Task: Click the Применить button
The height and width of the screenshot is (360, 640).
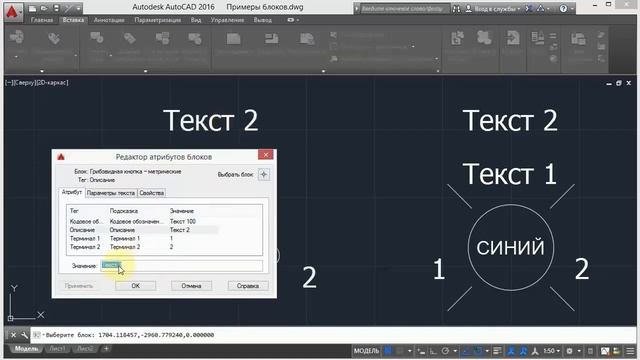Action: 79,286
